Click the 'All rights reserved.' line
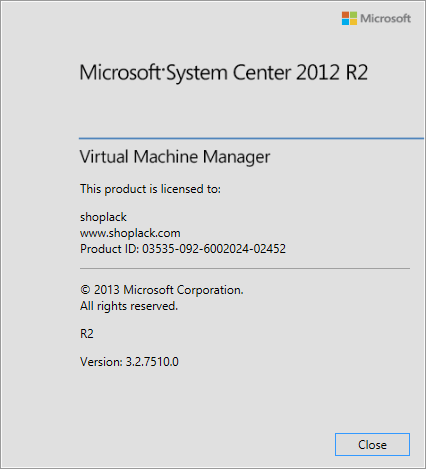This screenshot has height=469, width=426. (x=129, y=306)
